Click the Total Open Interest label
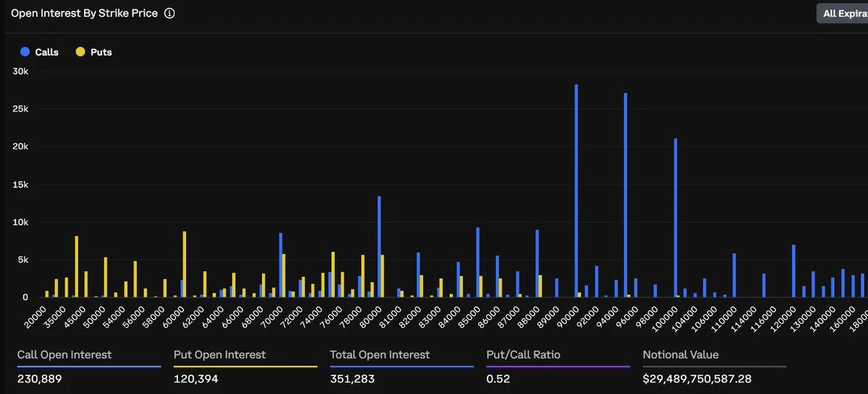Viewport: 868px width, 394px height. click(380, 355)
